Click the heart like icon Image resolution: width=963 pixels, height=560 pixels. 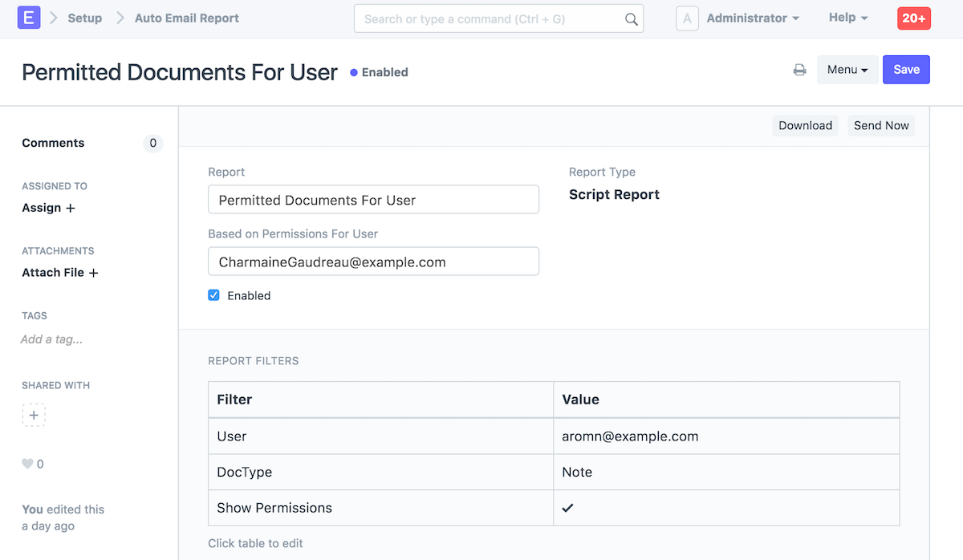coord(27,464)
